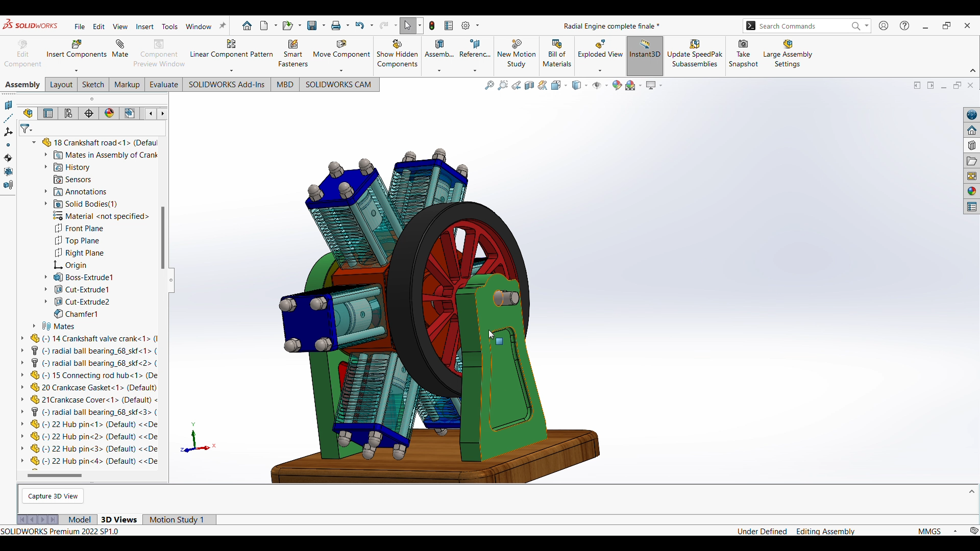This screenshot has height=551, width=980.
Task: Collapse the feature tree panel handle
Action: point(171,280)
